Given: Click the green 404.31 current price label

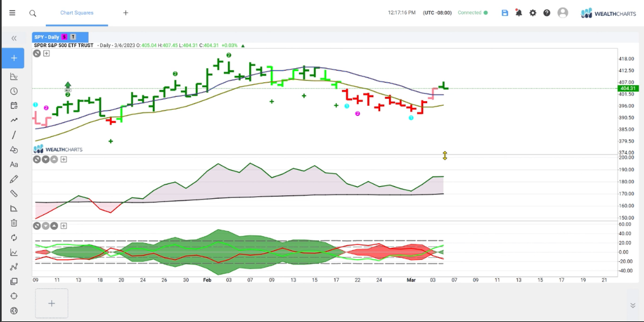Looking at the screenshot, I should click(x=628, y=88).
